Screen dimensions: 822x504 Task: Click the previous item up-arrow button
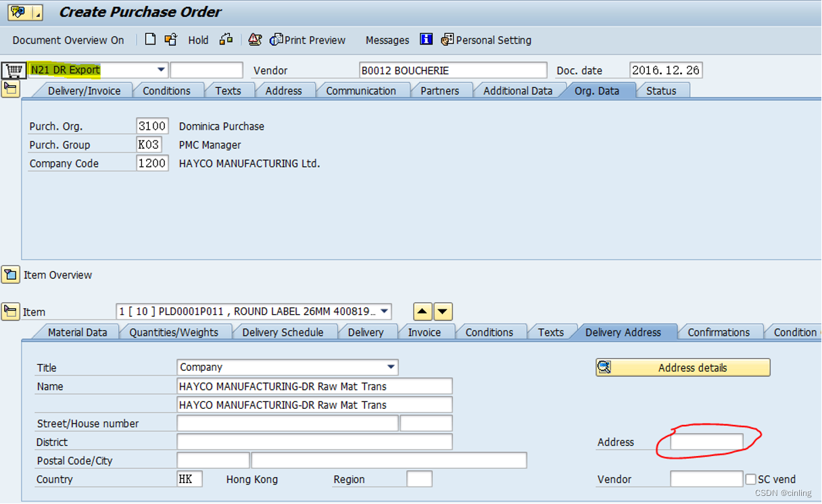click(422, 311)
